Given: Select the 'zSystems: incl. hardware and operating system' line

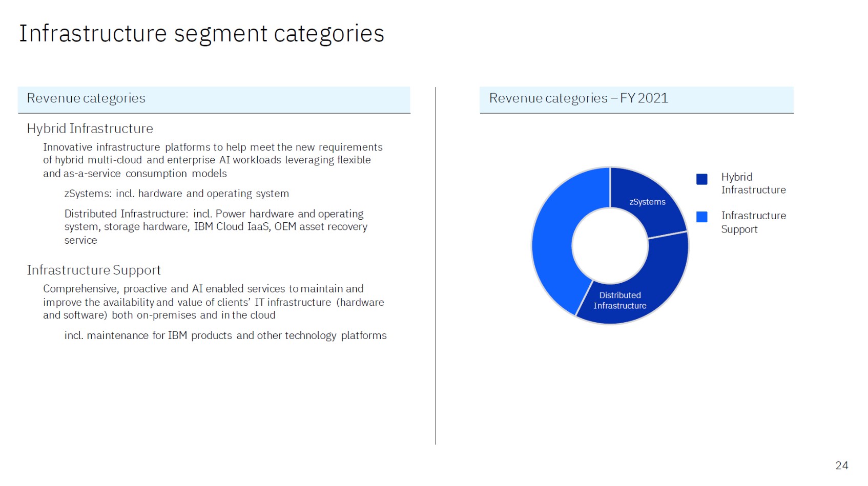Looking at the screenshot, I should [177, 194].
